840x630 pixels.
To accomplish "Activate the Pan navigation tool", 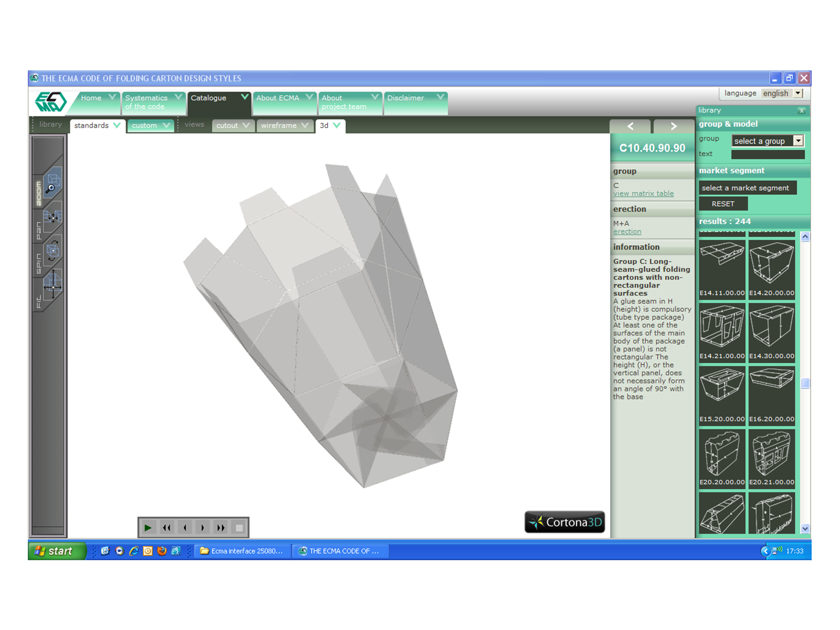I will click(52, 217).
